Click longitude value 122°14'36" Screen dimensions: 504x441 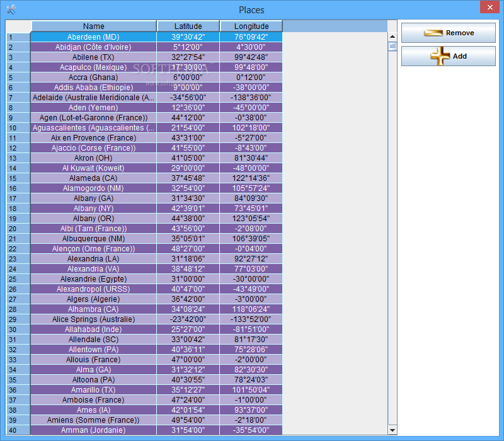(x=251, y=178)
